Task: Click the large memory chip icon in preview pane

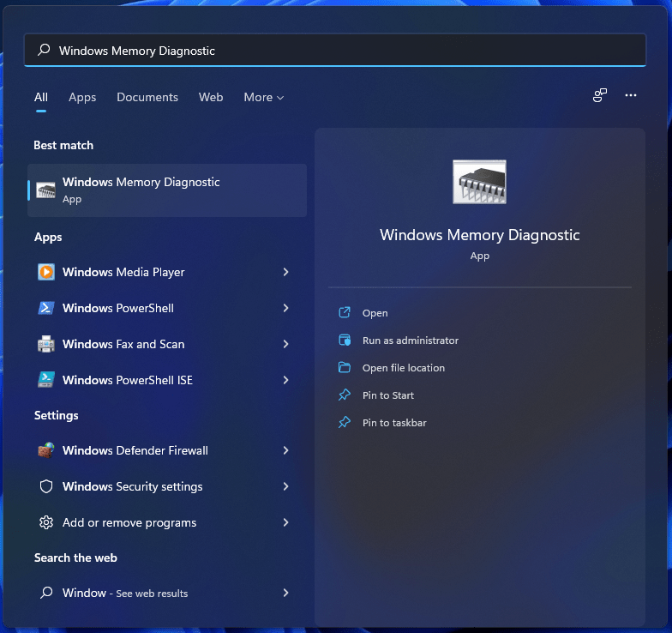Action: tap(479, 182)
